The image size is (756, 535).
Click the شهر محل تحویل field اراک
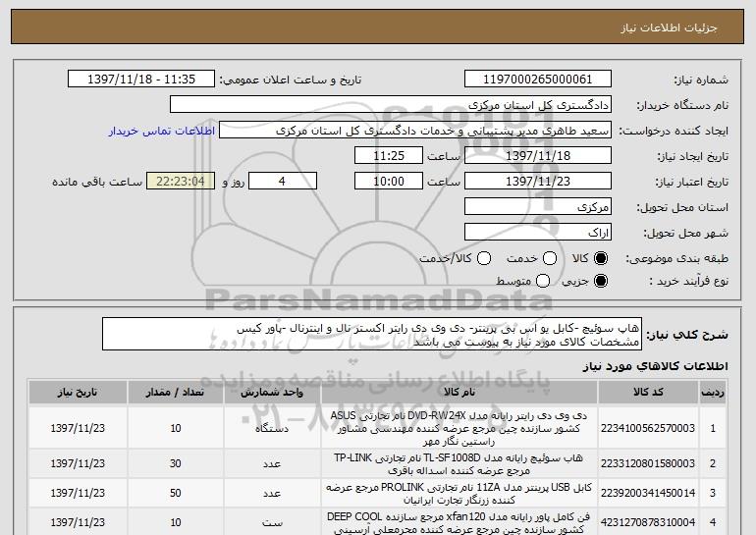coord(538,233)
